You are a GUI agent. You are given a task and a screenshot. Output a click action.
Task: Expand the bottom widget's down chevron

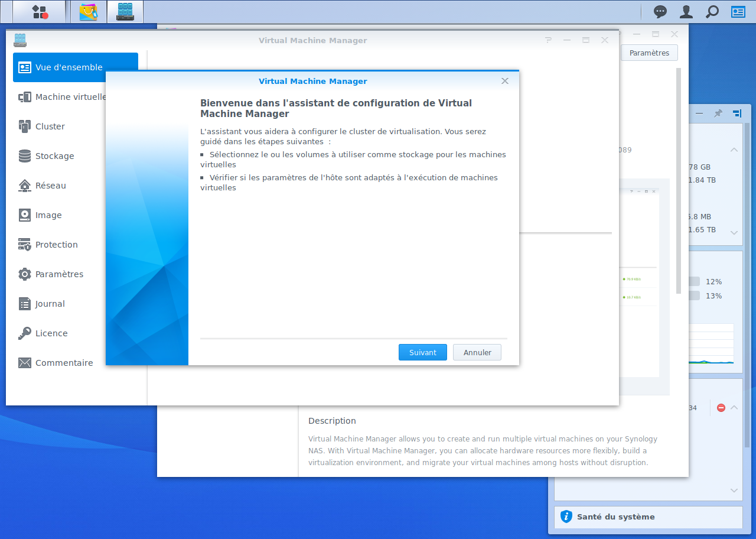point(734,491)
